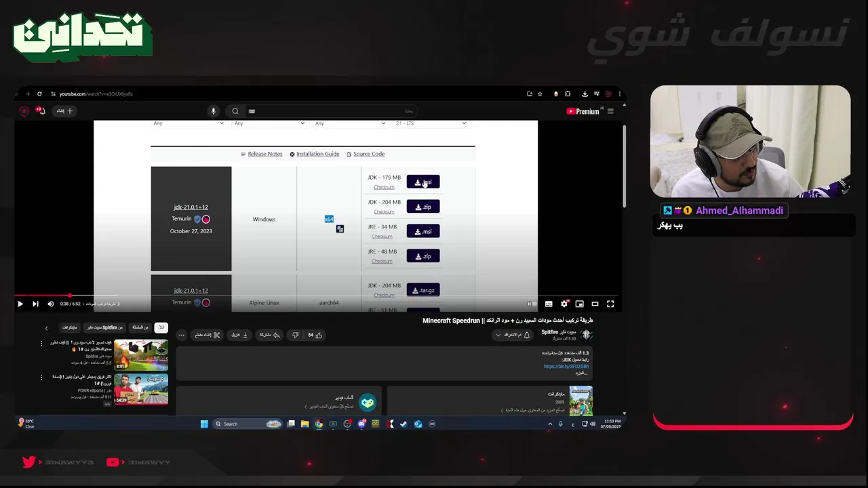Expand the second Any filter dropdown
The width and height of the screenshot is (868, 488).
pos(269,123)
